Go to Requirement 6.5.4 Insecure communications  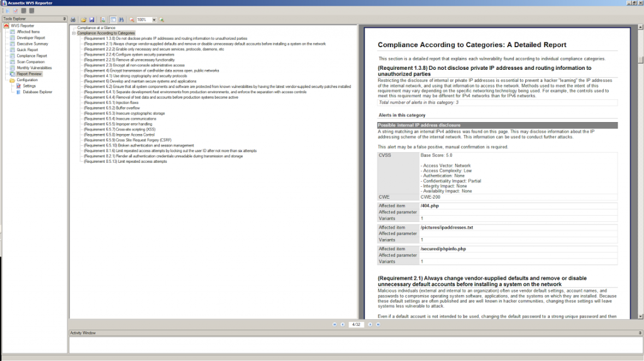click(x=120, y=119)
